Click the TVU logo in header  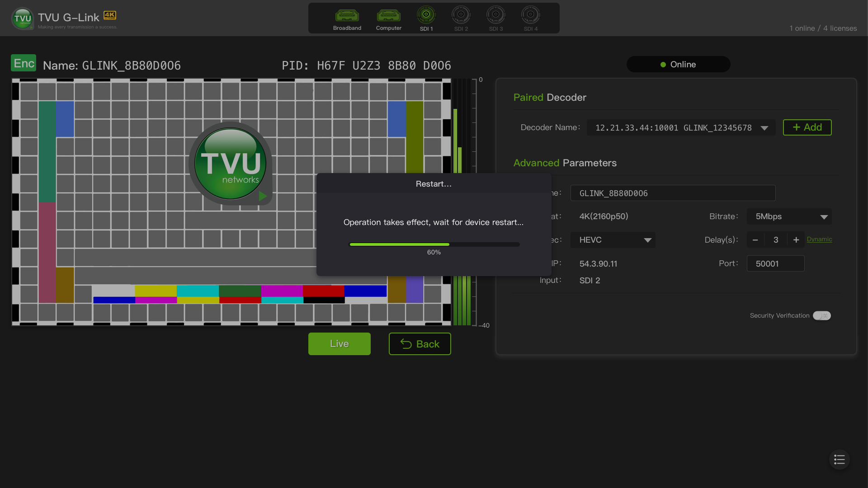click(x=22, y=19)
